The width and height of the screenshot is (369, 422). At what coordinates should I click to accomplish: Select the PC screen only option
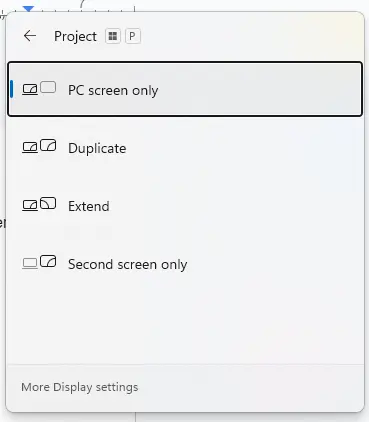(x=185, y=89)
